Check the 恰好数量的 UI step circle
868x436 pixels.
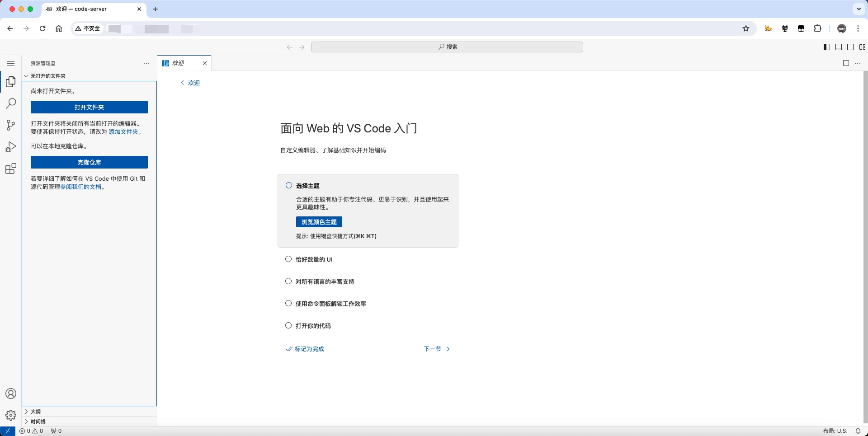pyautogui.click(x=289, y=259)
